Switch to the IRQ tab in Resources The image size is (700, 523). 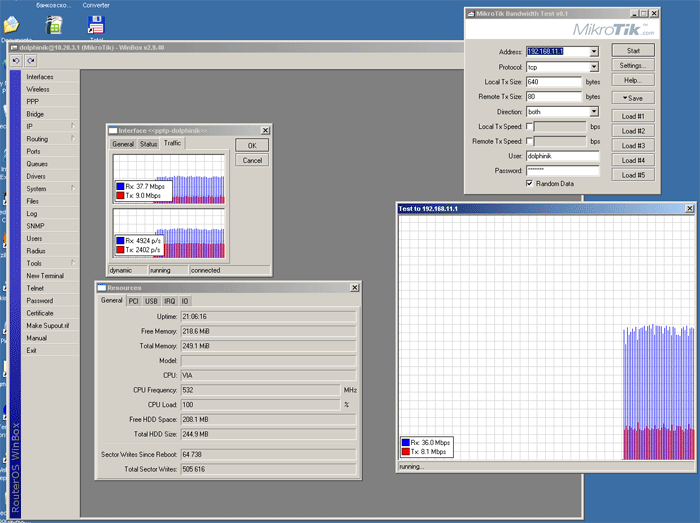click(170, 301)
